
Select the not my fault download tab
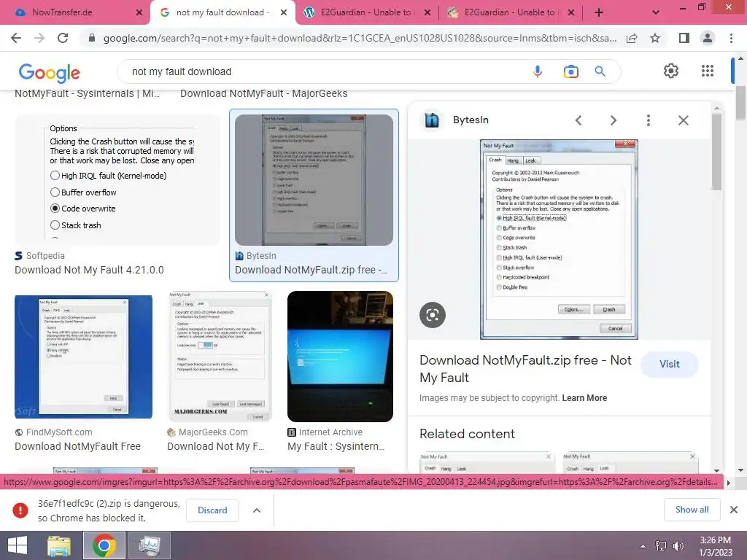pos(222,12)
